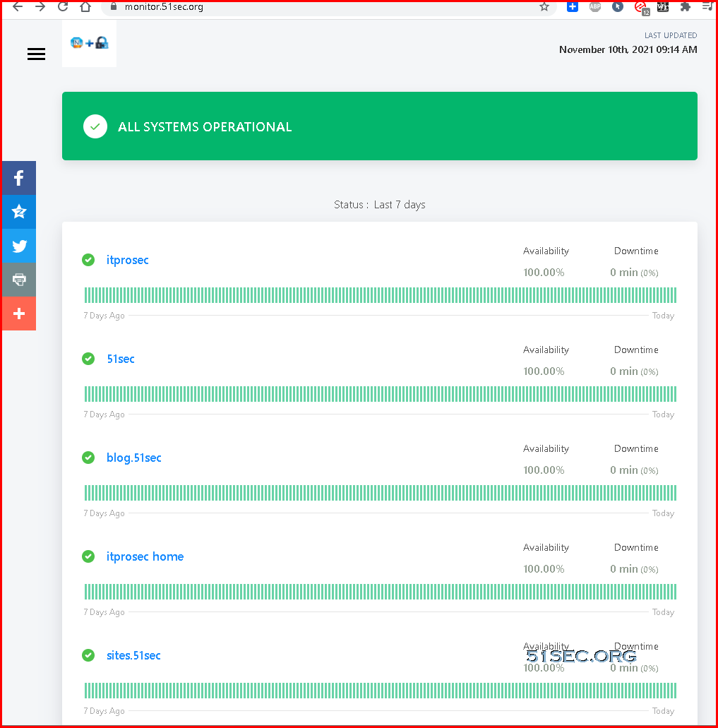Click the 51sec uptime bar chart
Screen dimensions: 718x728
[380, 394]
